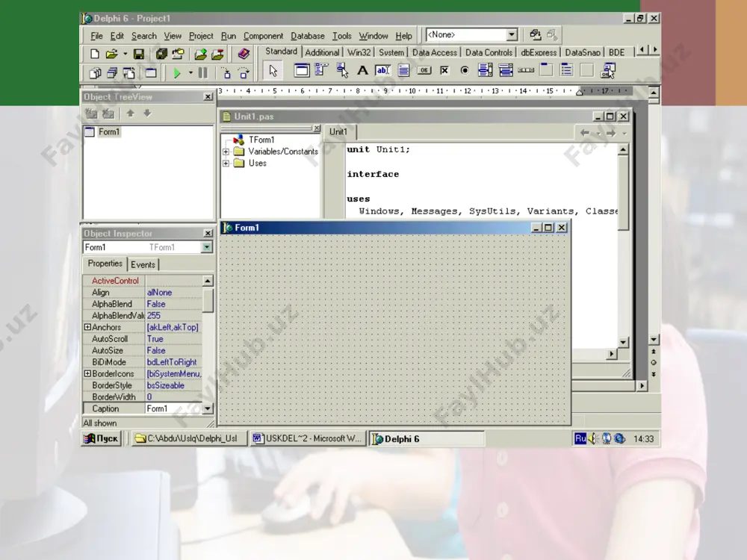The height and width of the screenshot is (560, 747).
Task: Click the Open file folder icon
Action: [111, 54]
